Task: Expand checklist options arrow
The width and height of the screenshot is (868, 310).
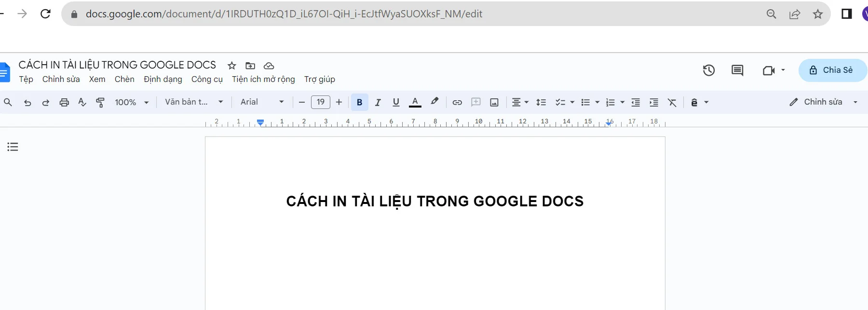Action: tap(572, 102)
